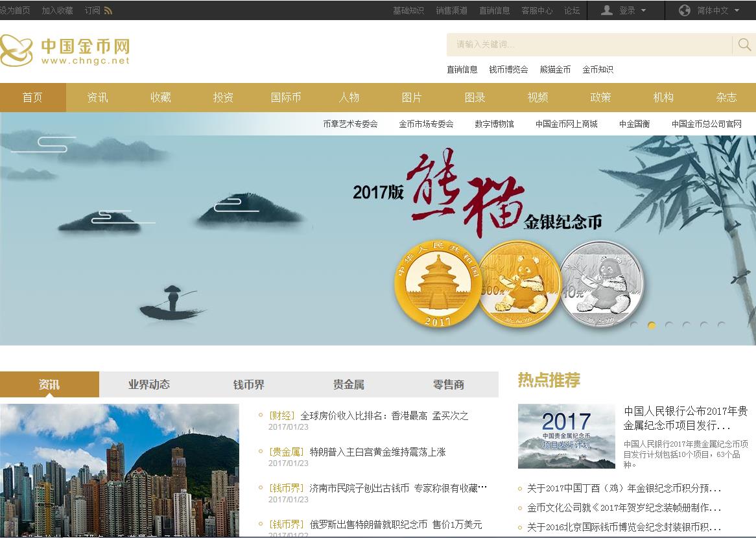The image size is (756, 538).
Task: Select the first banner carousel dot
Action: (x=634, y=325)
